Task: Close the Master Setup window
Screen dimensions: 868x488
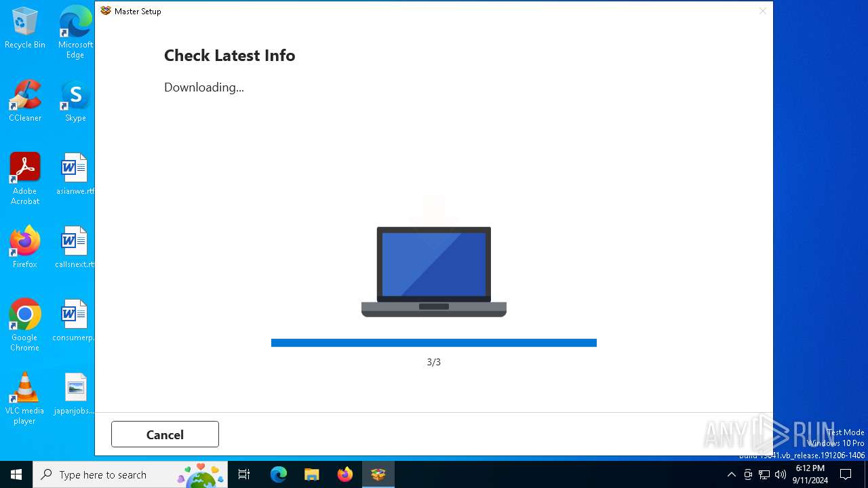Action: coord(762,11)
